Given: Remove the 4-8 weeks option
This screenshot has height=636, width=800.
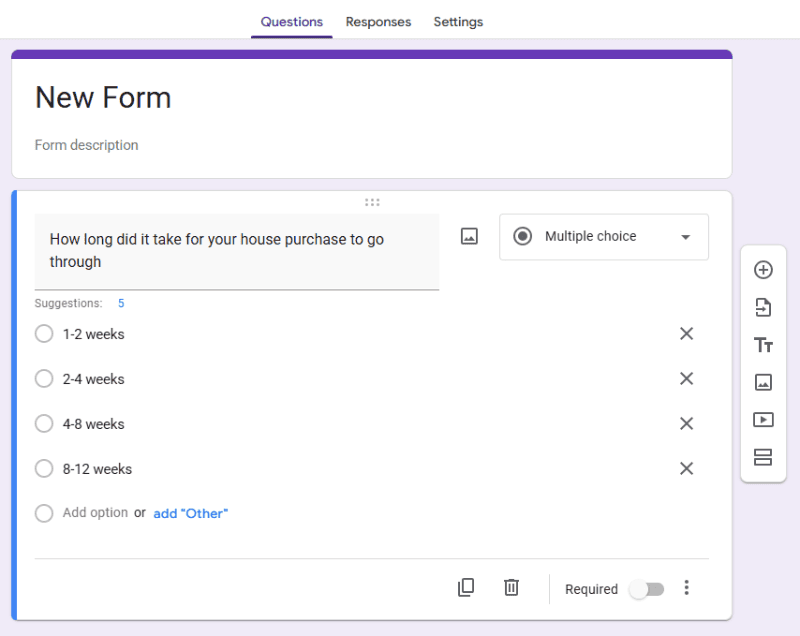Looking at the screenshot, I should point(687,423).
